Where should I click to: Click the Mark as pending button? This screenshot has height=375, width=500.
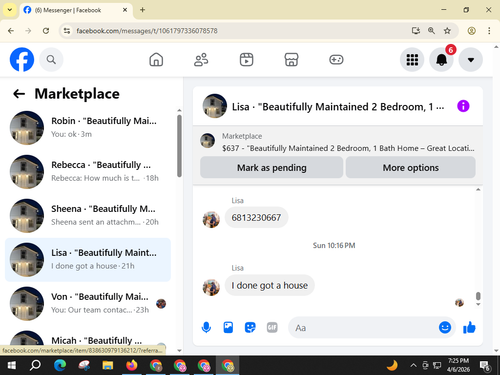[x=271, y=168]
